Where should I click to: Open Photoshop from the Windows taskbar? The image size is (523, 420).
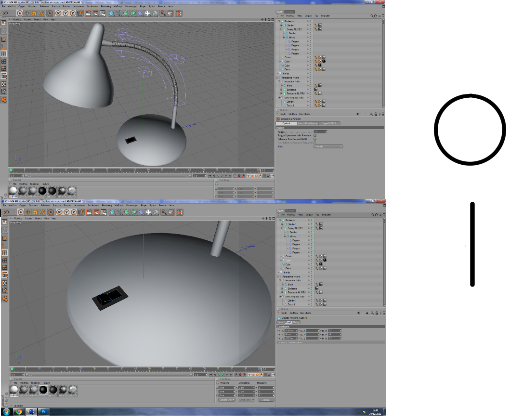(x=44, y=412)
